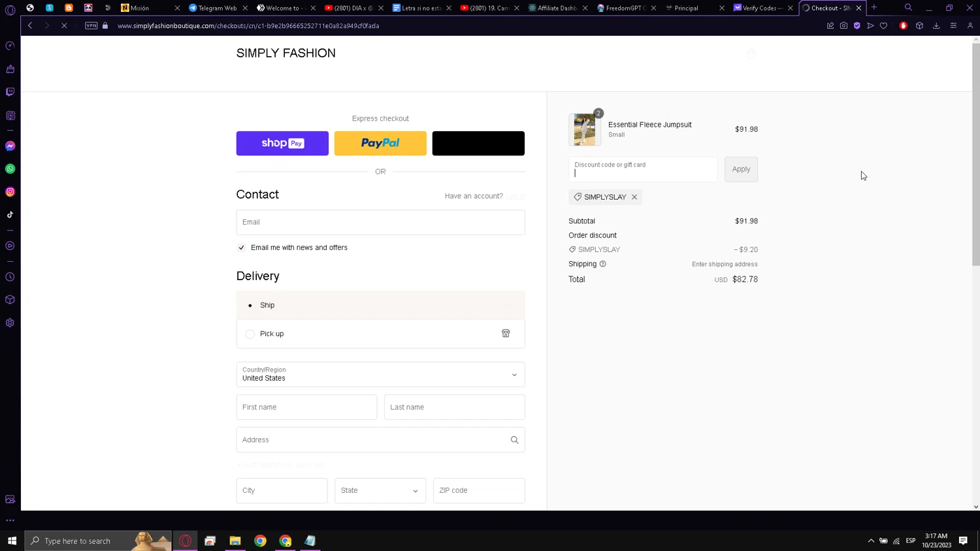This screenshot has width=980, height=551.
Task: Click the Type here to search box
Action: coord(98,541)
